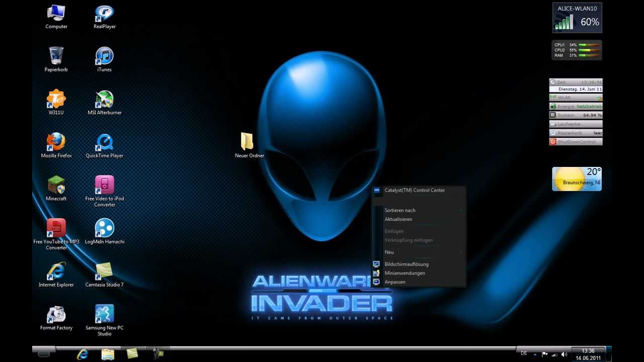Click the WLAN row in the gadget
This screenshot has width=644, height=362.
[576, 98]
